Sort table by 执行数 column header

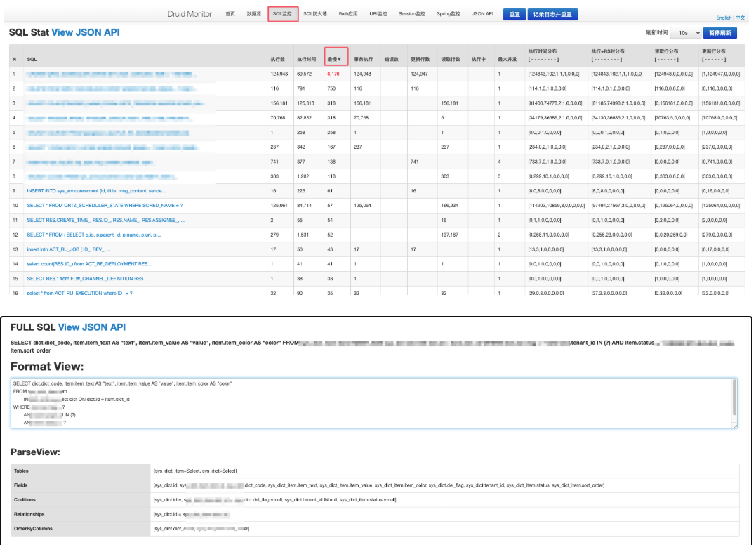pyautogui.click(x=277, y=59)
